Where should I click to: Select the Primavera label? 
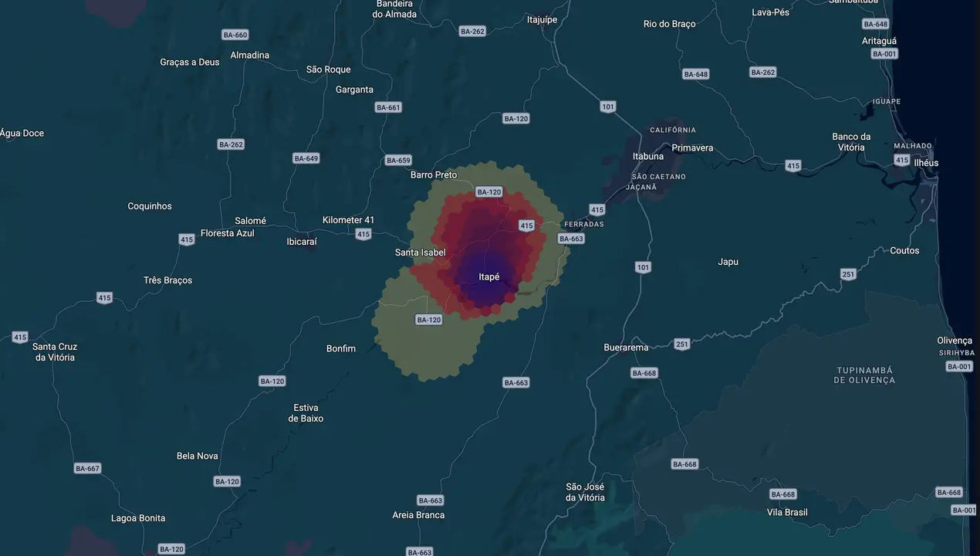click(692, 147)
